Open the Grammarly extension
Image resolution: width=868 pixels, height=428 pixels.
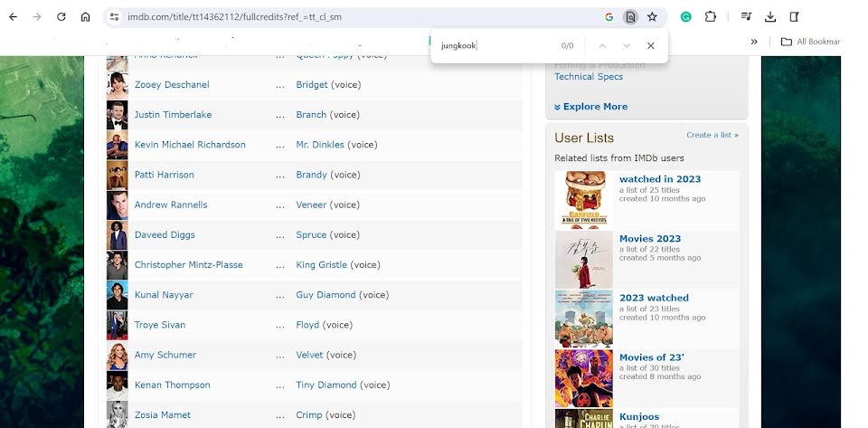pos(686,16)
